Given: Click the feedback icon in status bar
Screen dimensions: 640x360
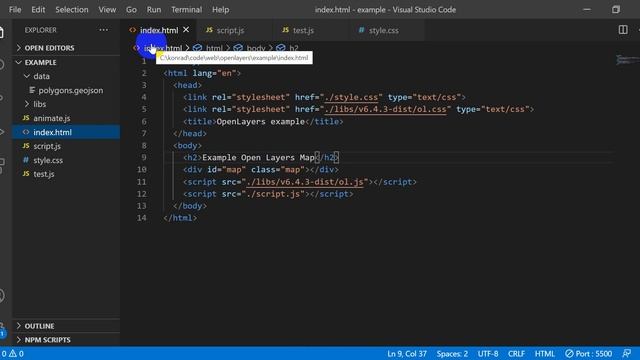Looking at the screenshot, I should [x=627, y=353].
